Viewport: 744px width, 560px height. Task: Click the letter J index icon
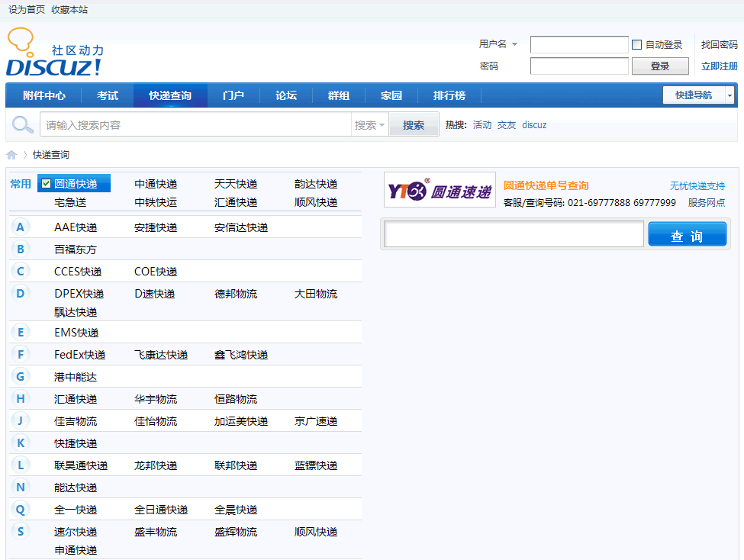pos(20,420)
